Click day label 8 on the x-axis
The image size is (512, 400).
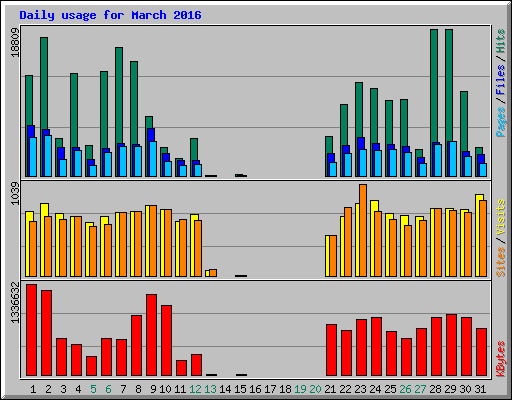138,389
